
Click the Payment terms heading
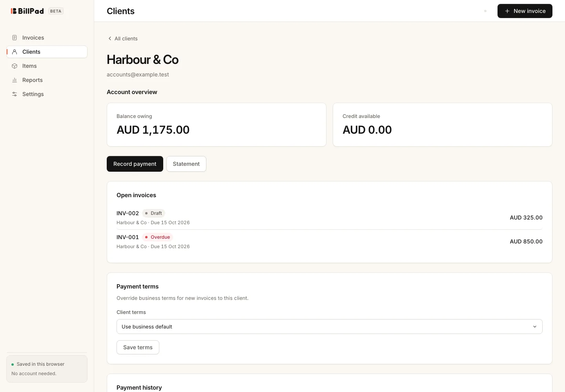138,287
